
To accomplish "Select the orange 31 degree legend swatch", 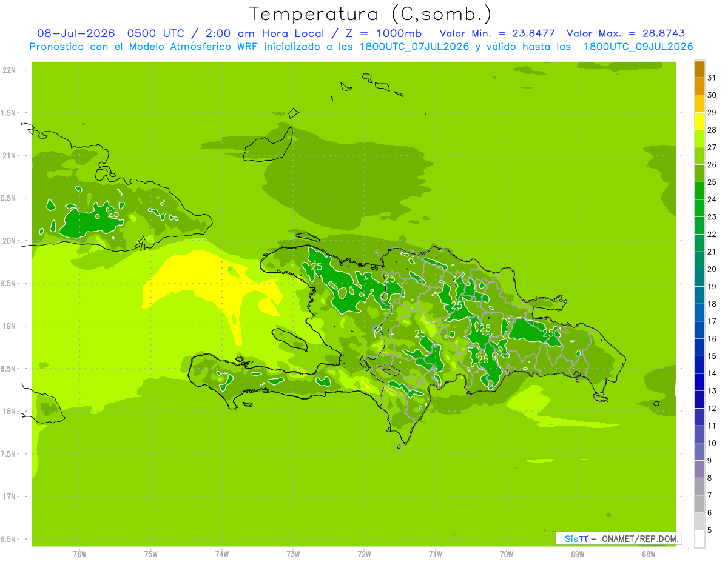I will click(x=699, y=69).
